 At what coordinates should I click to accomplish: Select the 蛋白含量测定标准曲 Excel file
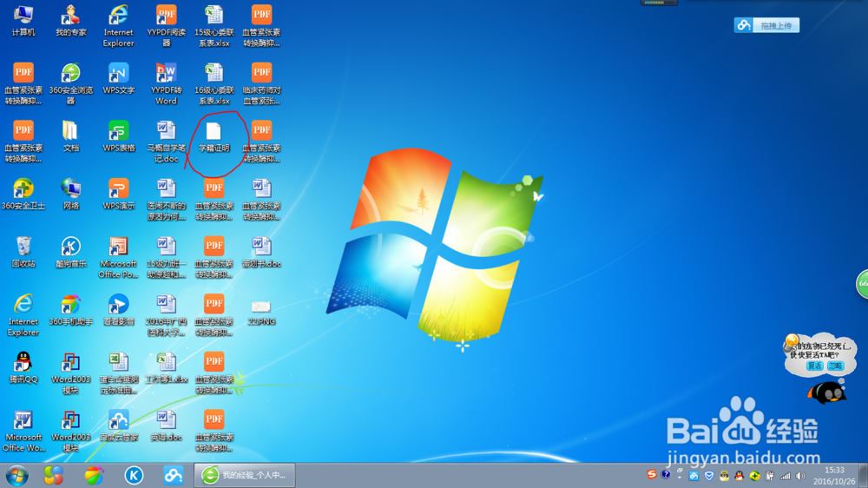point(118,373)
